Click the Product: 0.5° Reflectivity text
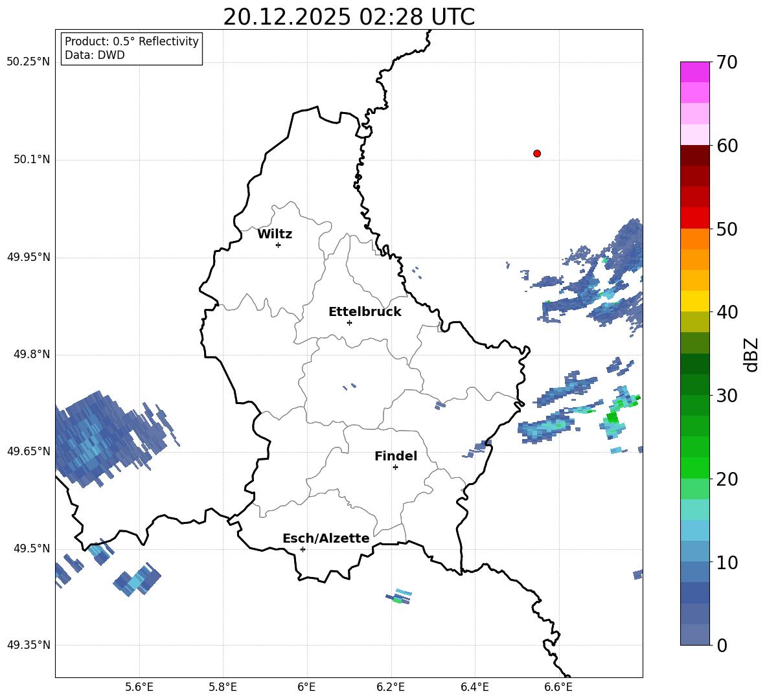767x700 pixels. [x=132, y=41]
